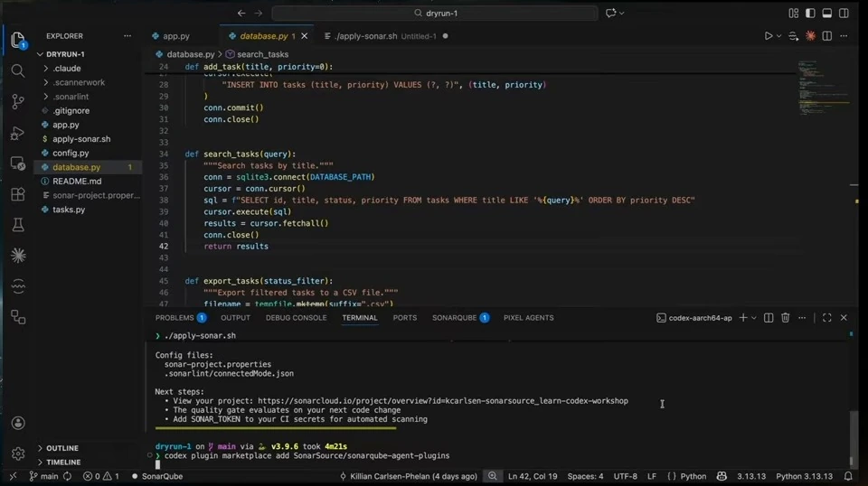Open the Extensions view
The height and width of the screenshot is (486, 868).
18,194
